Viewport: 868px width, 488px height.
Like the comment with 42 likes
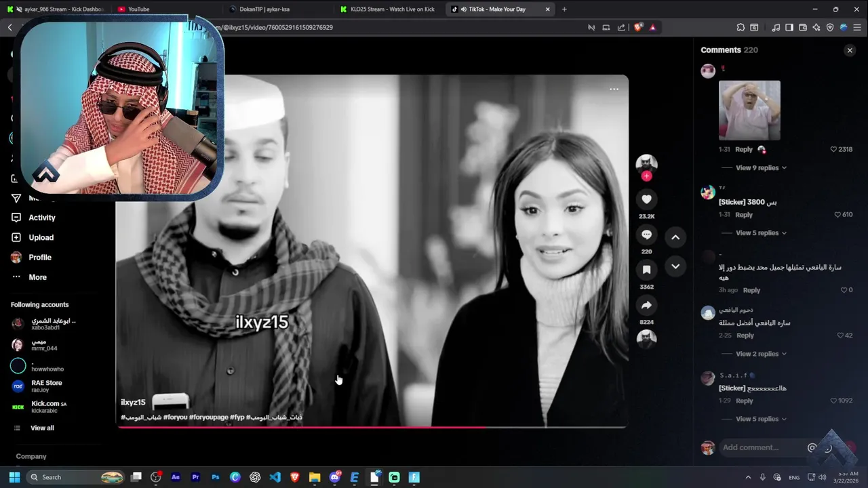(x=840, y=335)
